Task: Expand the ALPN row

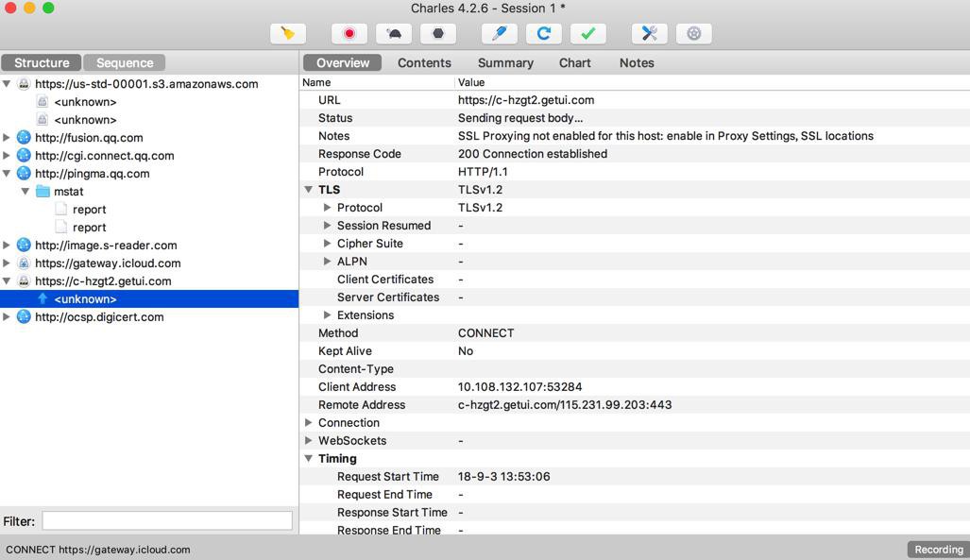Action: click(327, 262)
